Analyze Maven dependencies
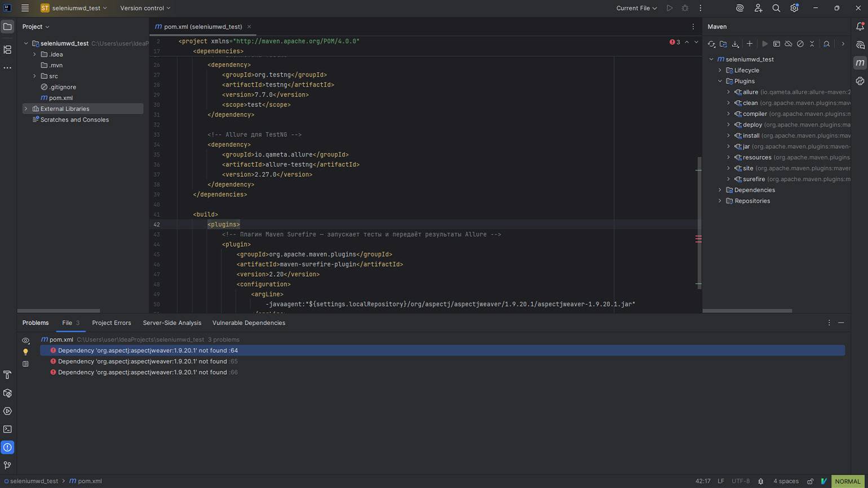The height and width of the screenshot is (488, 868). pyautogui.click(x=827, y=43)
